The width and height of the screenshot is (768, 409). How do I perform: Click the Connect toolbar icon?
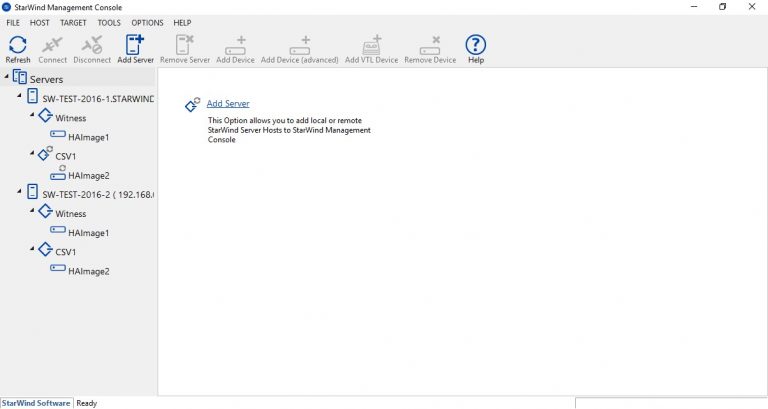[x=53, y=46]
